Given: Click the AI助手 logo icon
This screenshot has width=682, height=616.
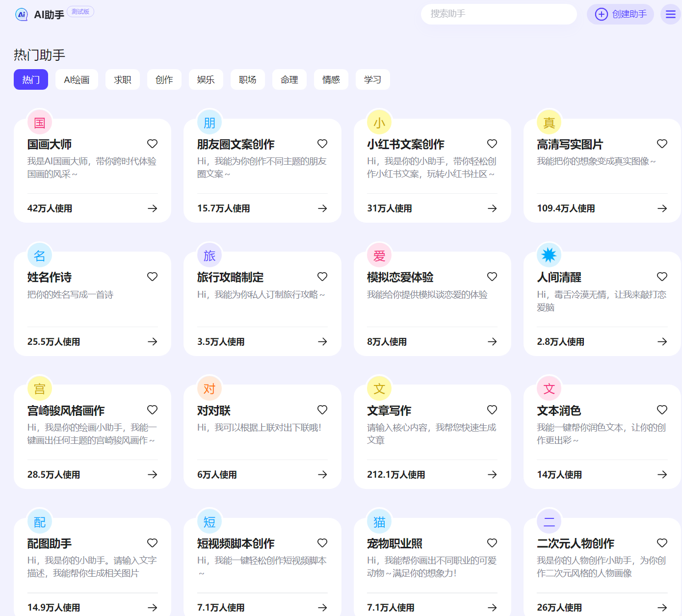Looking at the screenshot, I should [22, 15].
